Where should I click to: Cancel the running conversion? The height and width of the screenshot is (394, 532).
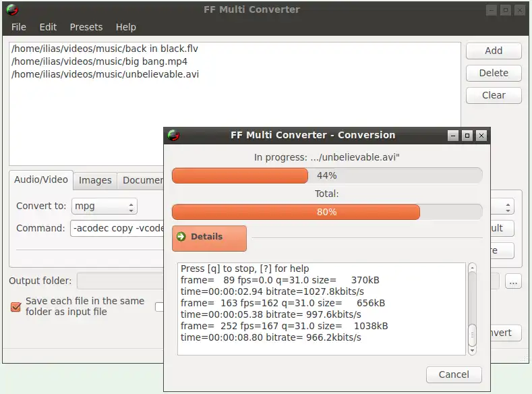tap(454, 374)
